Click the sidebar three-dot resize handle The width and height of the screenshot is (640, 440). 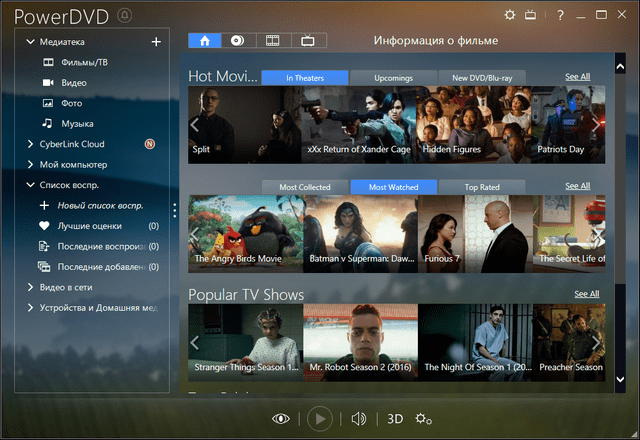coord(175,210)
